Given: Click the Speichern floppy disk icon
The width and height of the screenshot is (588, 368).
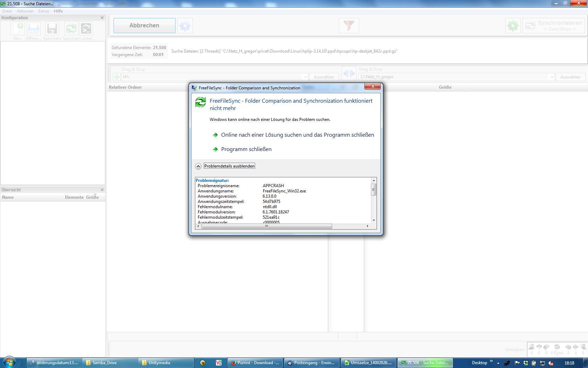Looking at the screenshot, I should pyautogui.click(x=52, y=28).
